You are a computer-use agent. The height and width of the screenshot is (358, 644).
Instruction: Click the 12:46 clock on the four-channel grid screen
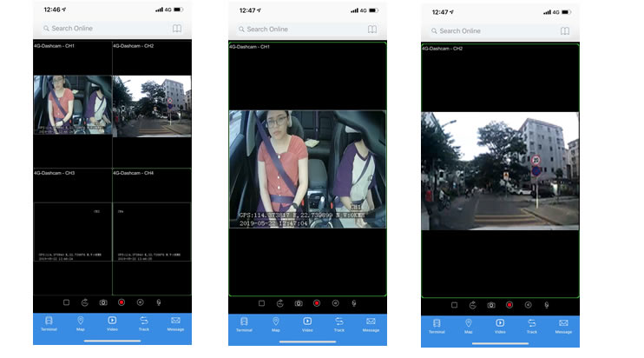coord(52,10)
